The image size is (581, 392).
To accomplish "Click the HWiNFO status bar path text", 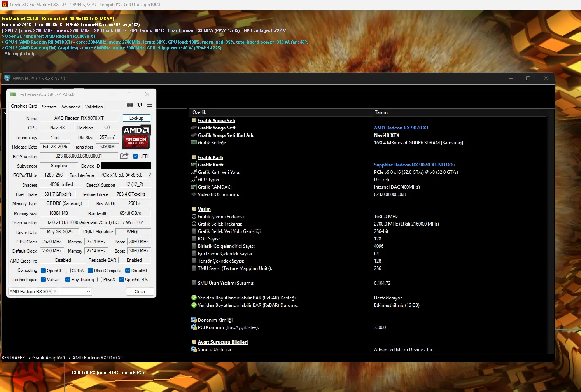I will coord(63,357).
